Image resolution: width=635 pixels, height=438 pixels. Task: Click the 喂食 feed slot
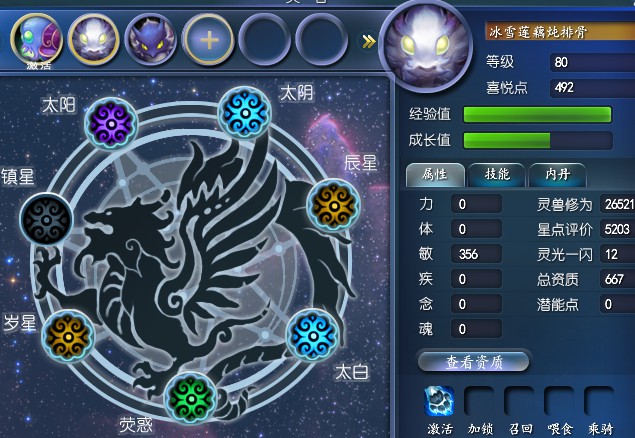click(559, 401)
